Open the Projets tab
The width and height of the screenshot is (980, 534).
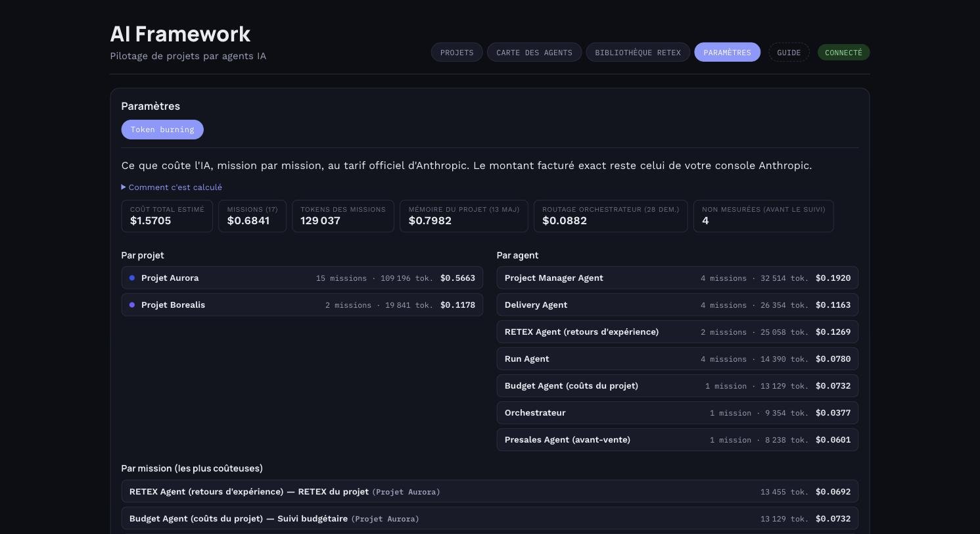457,53
